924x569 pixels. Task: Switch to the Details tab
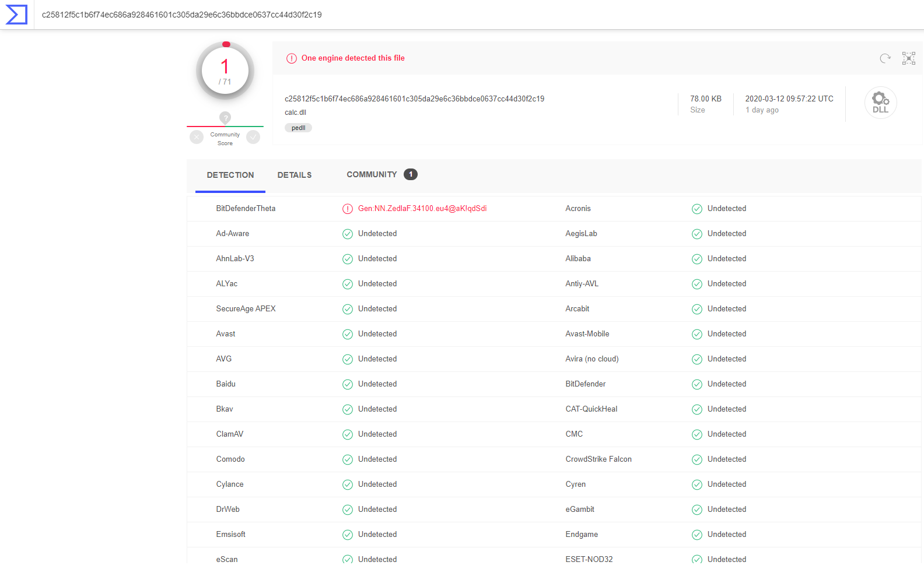pyautogui.click(x=294, y=175)
